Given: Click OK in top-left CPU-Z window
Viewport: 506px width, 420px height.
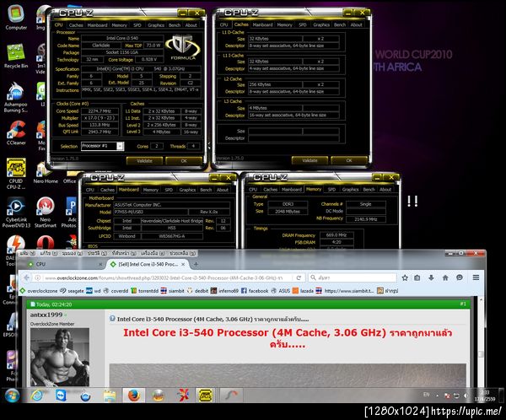Looking at the screenshot, I should pos(184,161).
